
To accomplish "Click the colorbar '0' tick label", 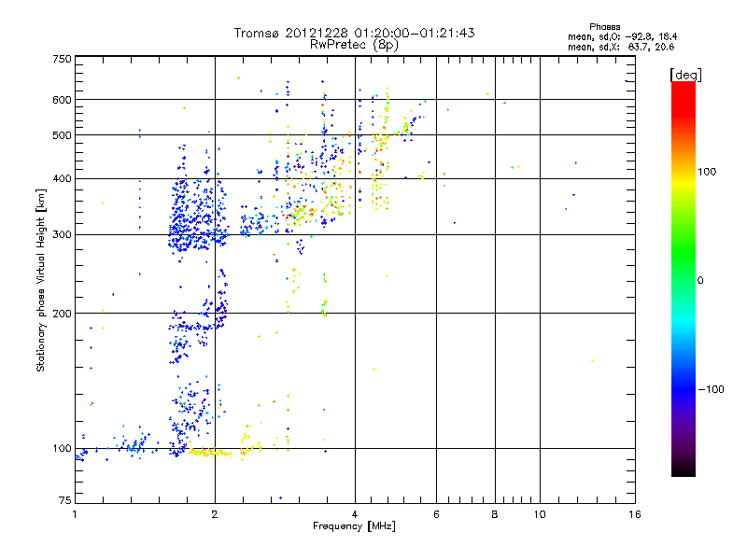I will click(x=700, y=281).
